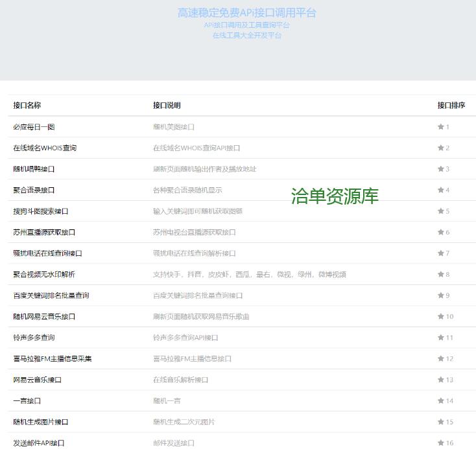The width and height of the screenshot is (476, 449).
Task: Click description 刷新页面随机获取网易音乐歌曲
Action: coord(201,317)
